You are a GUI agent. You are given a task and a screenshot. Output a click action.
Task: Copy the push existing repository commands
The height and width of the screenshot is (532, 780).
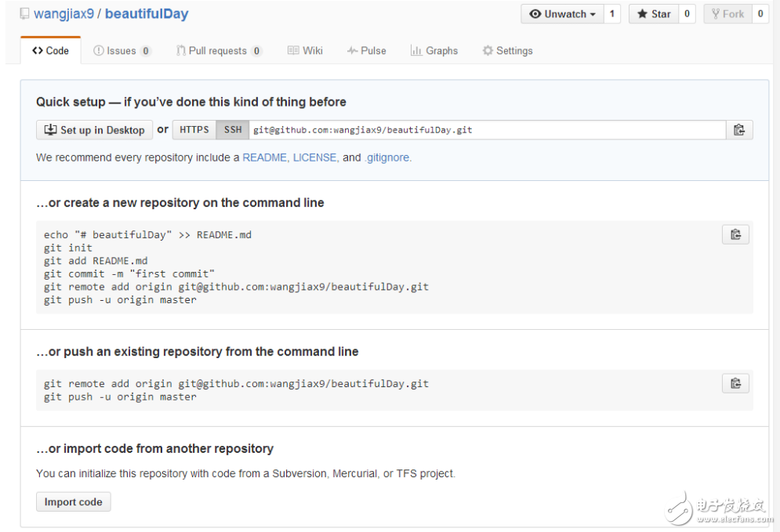(x=735, y=383)
